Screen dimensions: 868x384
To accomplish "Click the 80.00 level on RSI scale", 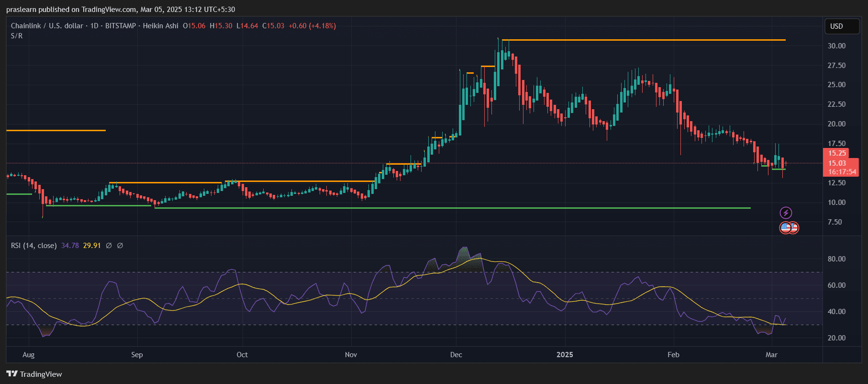I will tap(836, 259).
